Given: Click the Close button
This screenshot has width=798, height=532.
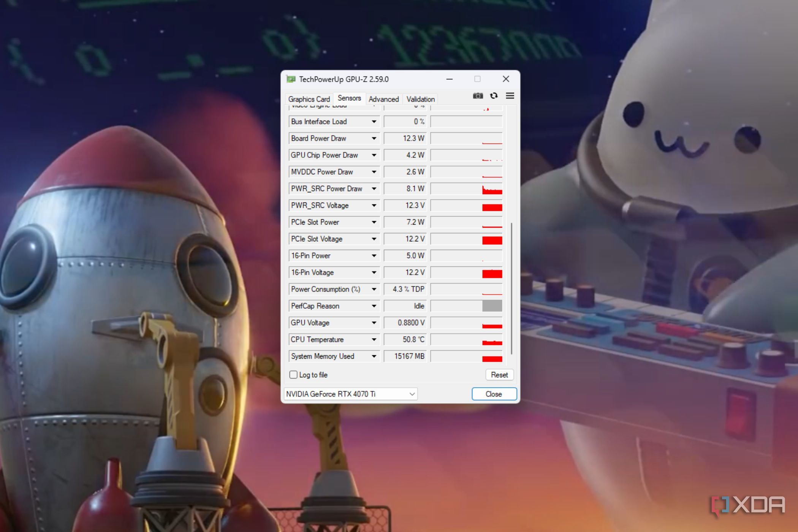Looking at the screenshot, I should [494, 394].
